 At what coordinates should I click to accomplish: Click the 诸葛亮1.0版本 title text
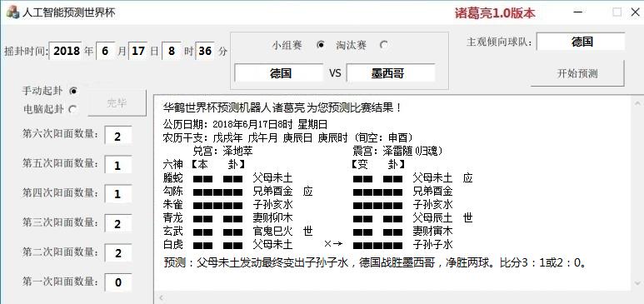tap(495, 13)
